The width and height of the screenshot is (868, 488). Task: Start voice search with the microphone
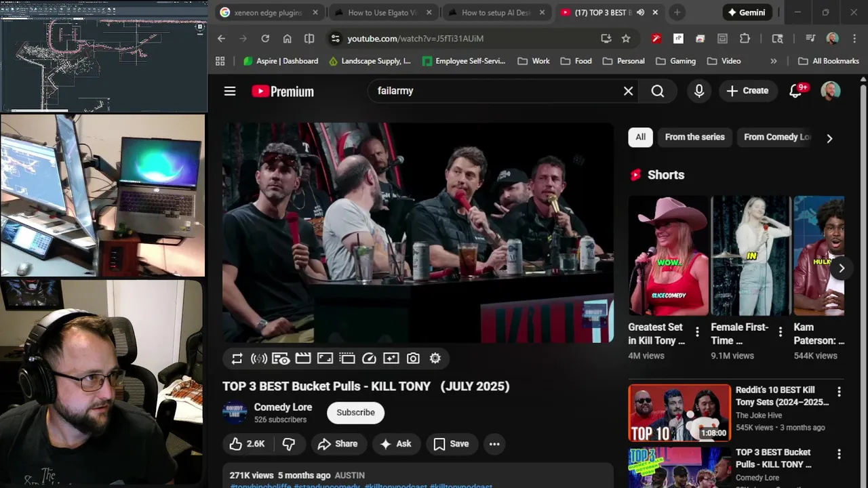coord(699,91)
